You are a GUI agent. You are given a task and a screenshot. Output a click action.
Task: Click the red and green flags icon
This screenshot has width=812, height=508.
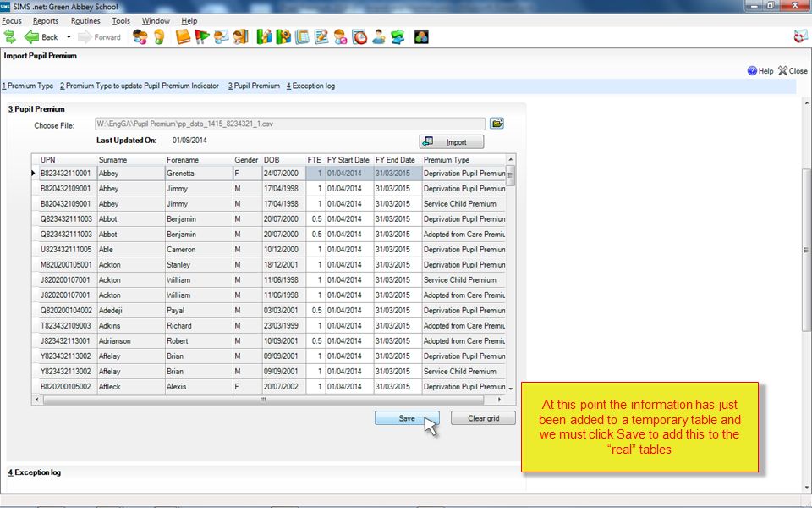202,37
